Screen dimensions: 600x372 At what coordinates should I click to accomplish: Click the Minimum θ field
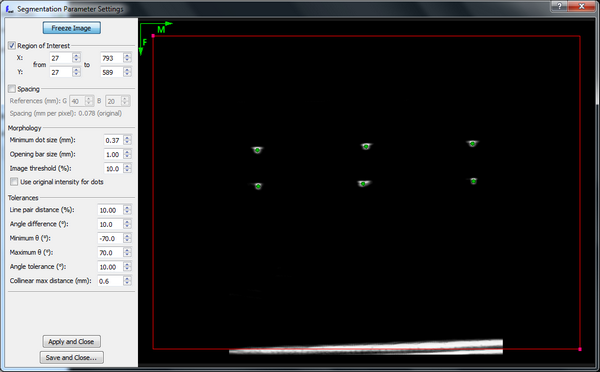coord(110,238)
